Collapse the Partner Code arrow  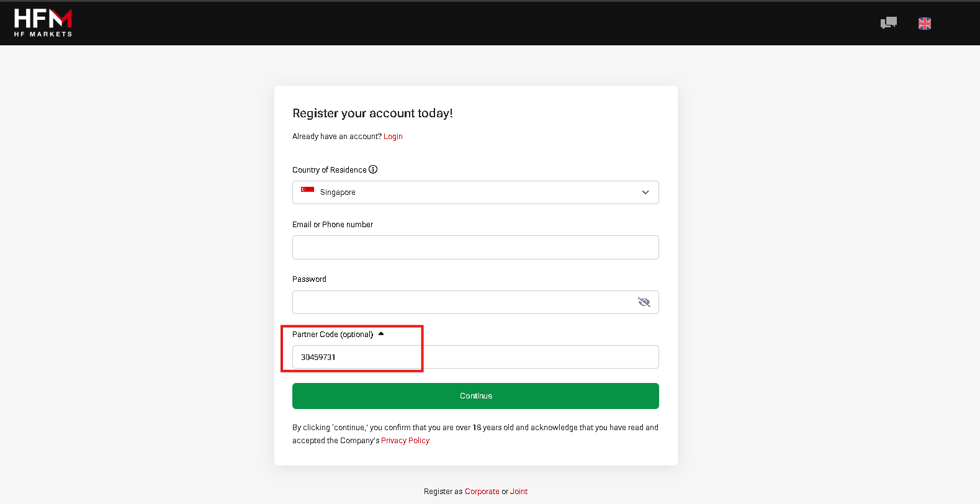coord(381,334)
